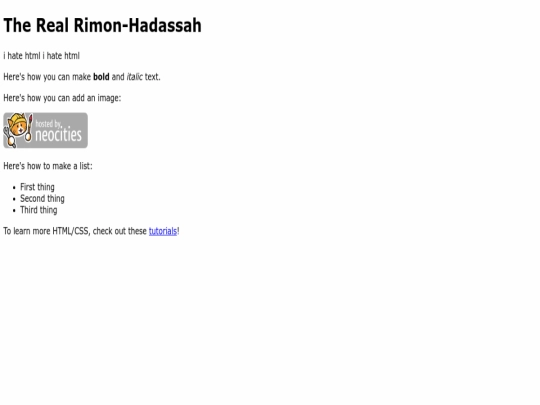Click the 'First thing' list item

[37, 187]
